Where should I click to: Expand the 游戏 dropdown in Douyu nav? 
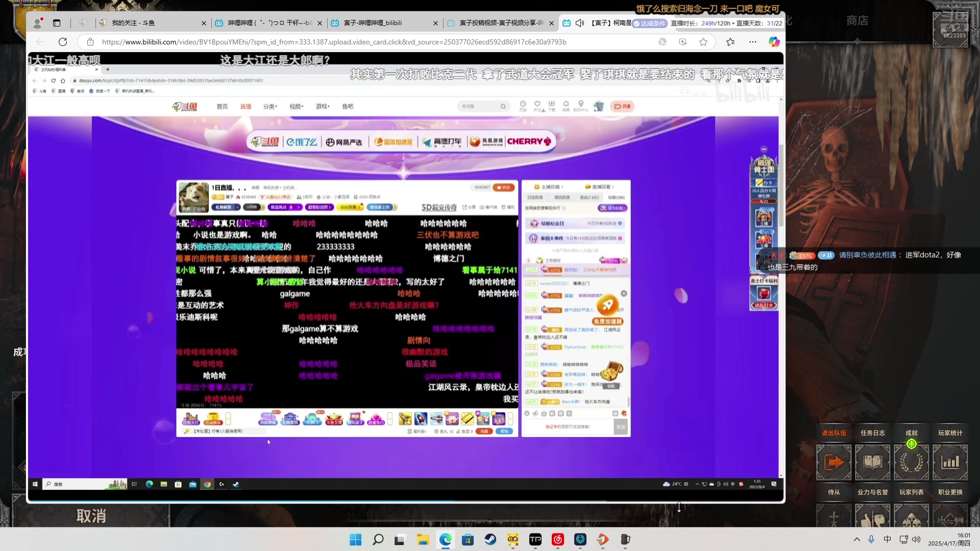[x=323, y=106]
